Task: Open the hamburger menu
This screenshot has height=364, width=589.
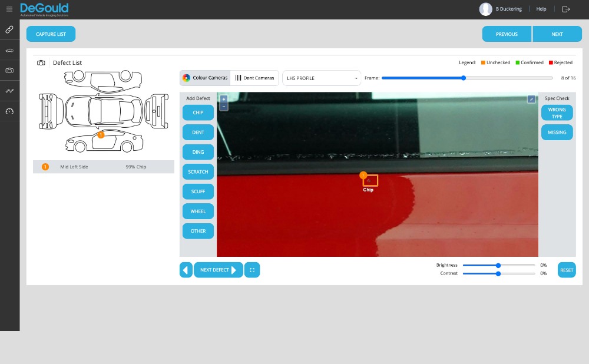Action: 9,9
